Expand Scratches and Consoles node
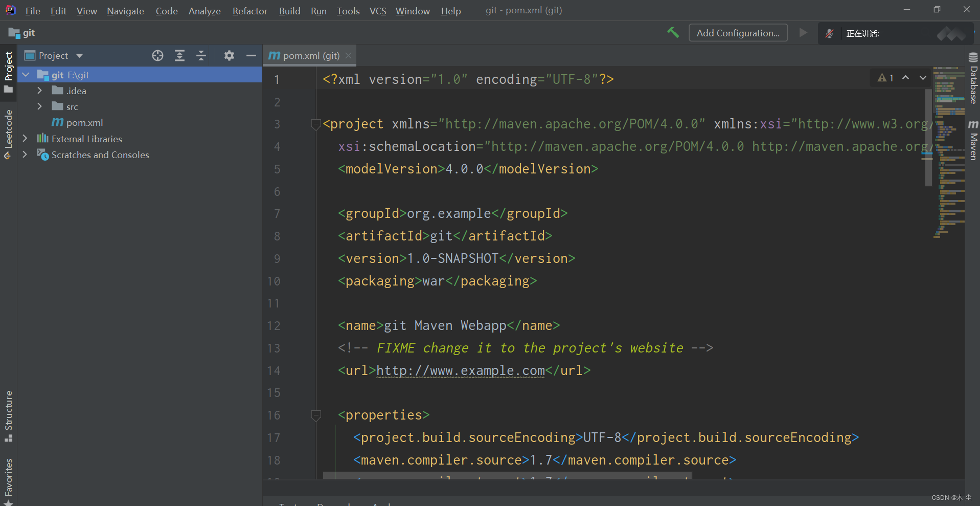 pyautogui.click(x=25, y=155)
